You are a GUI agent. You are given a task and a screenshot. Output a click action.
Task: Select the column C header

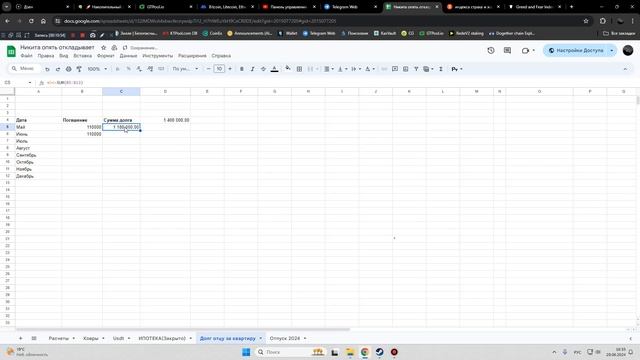121,91
